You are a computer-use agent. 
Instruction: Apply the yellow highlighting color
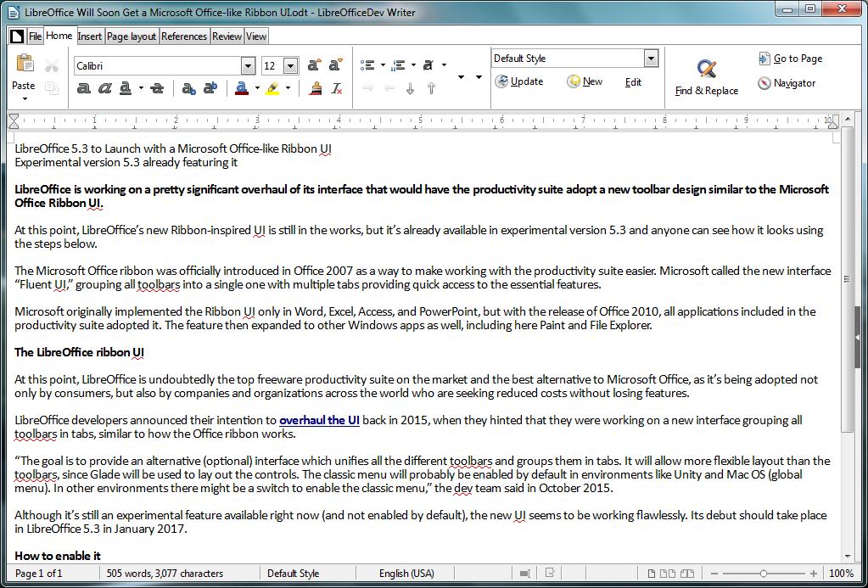272,88
